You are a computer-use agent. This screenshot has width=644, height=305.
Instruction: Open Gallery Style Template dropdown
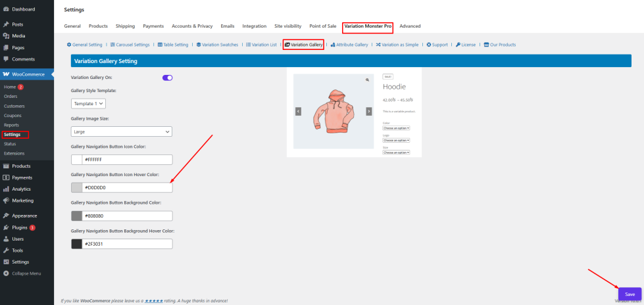pos(88,104)
